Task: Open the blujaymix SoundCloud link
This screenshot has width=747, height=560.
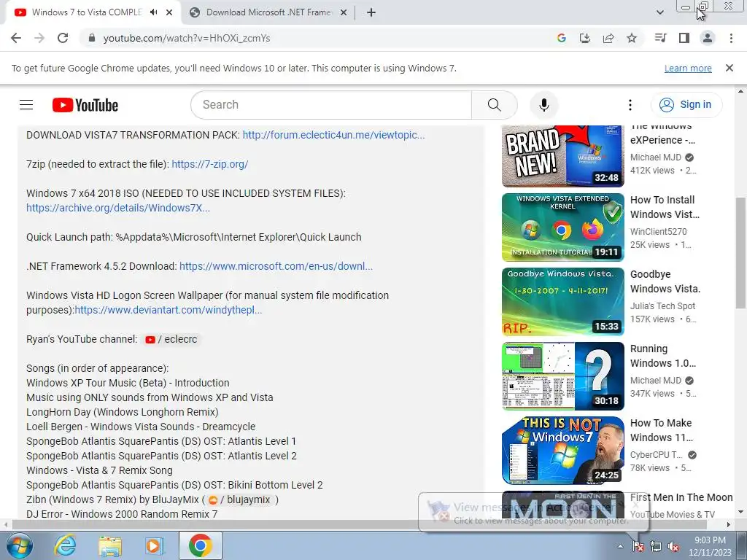Action: click(x=240, y=499)
